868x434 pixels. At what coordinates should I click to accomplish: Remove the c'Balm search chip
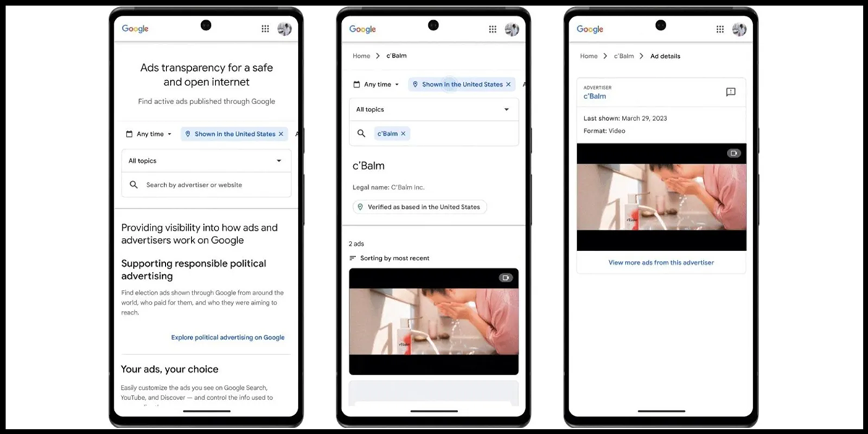pyautogui.click(x=404, y=134)
